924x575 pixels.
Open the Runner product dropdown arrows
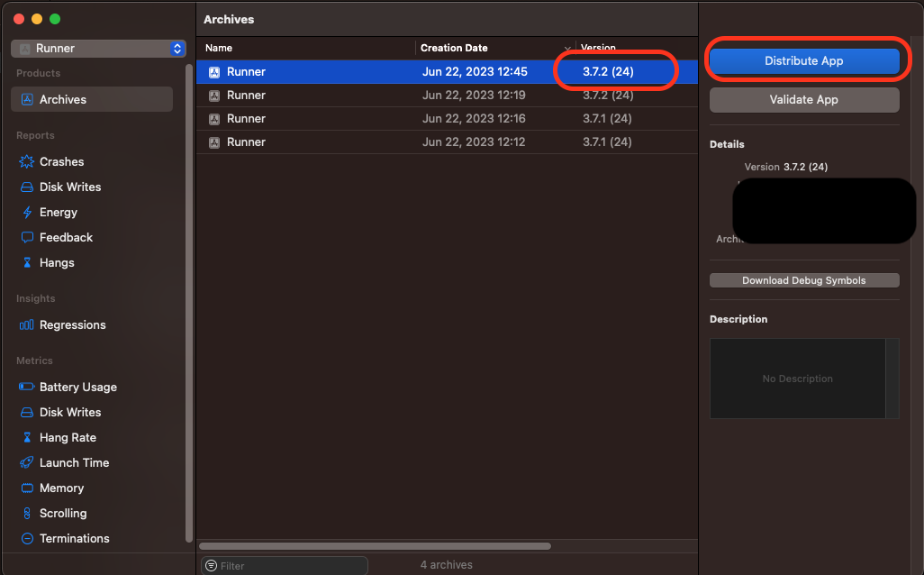[x=177, y=49]
